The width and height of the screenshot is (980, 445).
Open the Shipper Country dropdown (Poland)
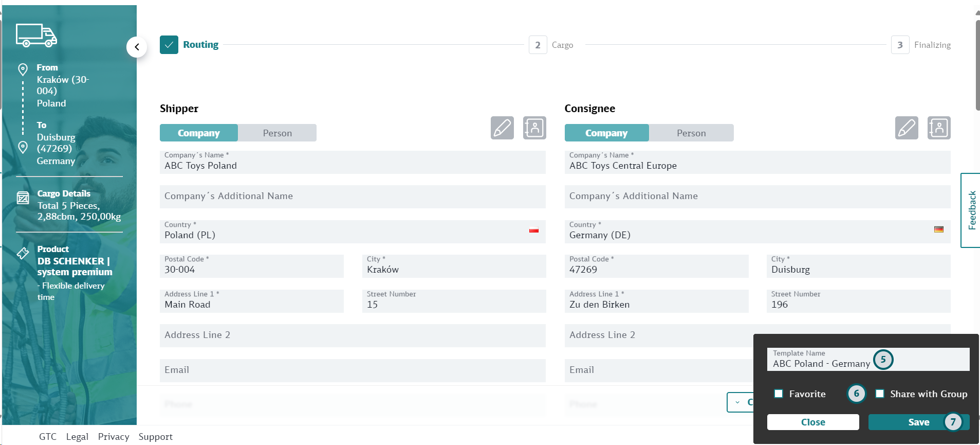(x=352, y=232)
